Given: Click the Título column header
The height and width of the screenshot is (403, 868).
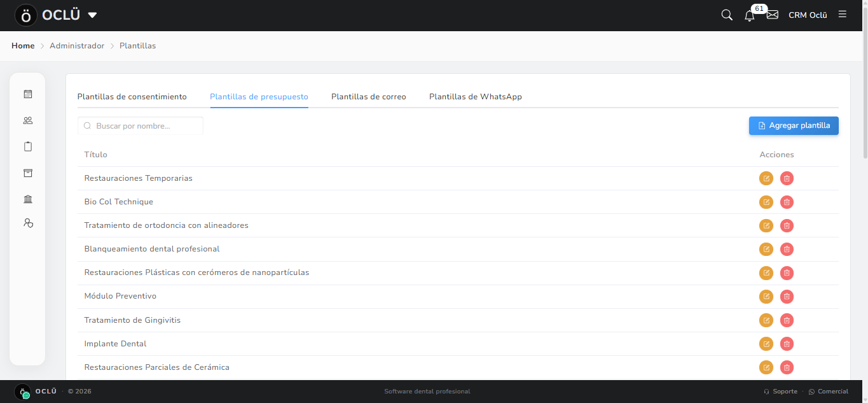Looking at the screenshot, I should 96,155.
